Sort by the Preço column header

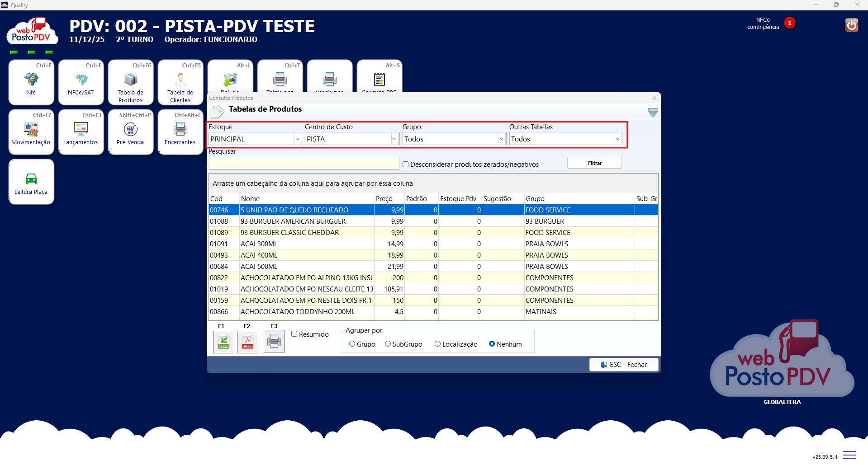(384, 199)
